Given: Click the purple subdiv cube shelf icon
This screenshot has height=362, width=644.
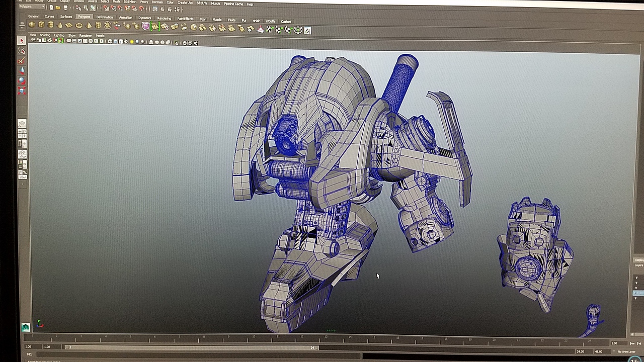Looking at the screenshot, I should click(146, 26).
